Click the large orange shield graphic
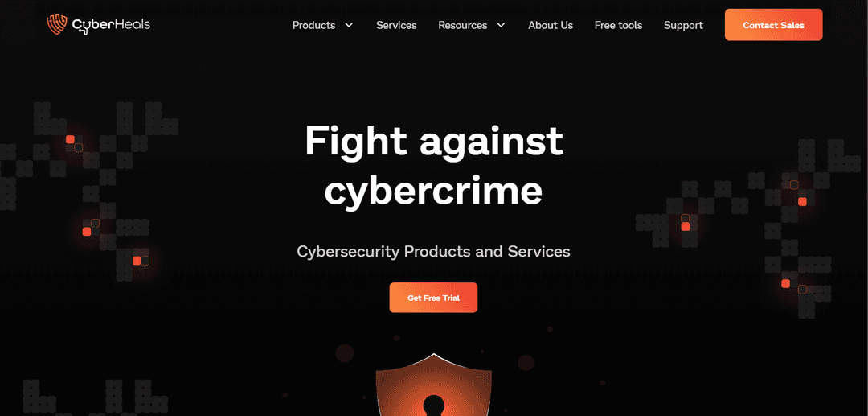 coord(433,385)
